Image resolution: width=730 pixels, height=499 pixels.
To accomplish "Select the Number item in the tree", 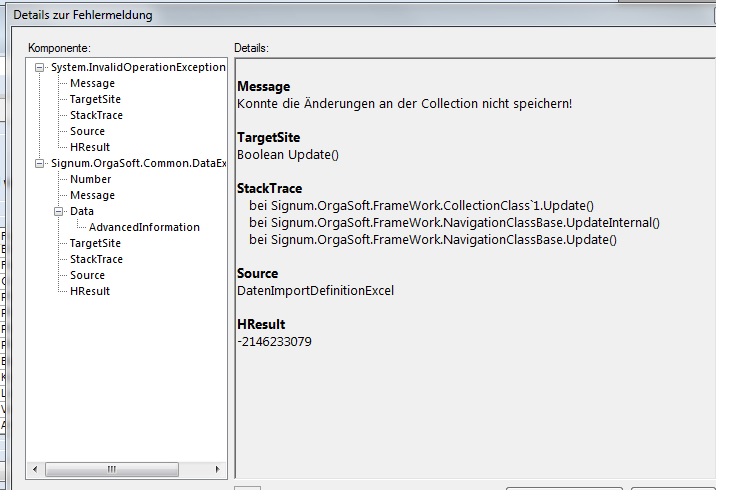I will coord(90,180).
